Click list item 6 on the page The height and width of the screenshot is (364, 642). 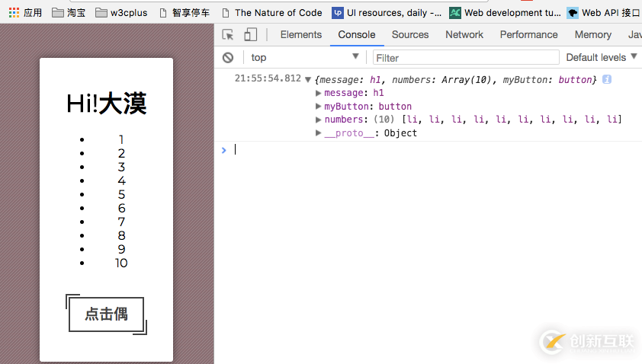click(121, 208)
